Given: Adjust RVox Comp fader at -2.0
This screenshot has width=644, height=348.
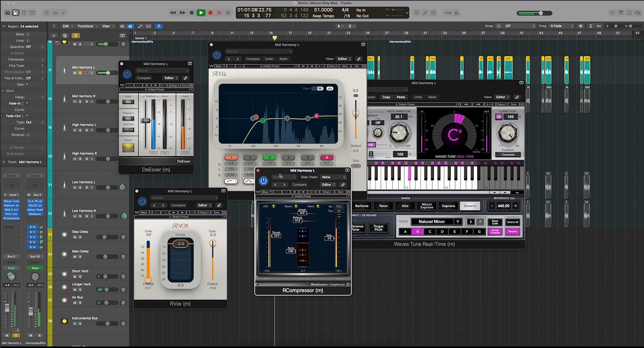Looking at the screenshot, I should (x=180, y=243).
